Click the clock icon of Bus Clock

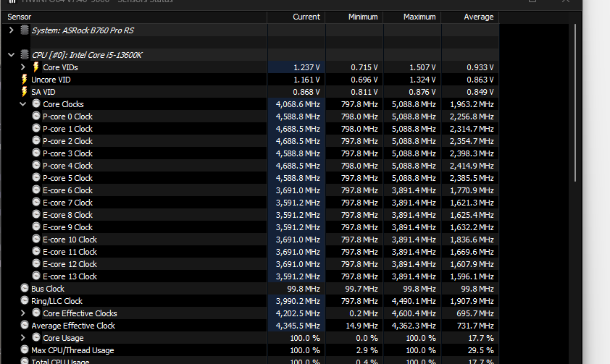coord(25,288)
